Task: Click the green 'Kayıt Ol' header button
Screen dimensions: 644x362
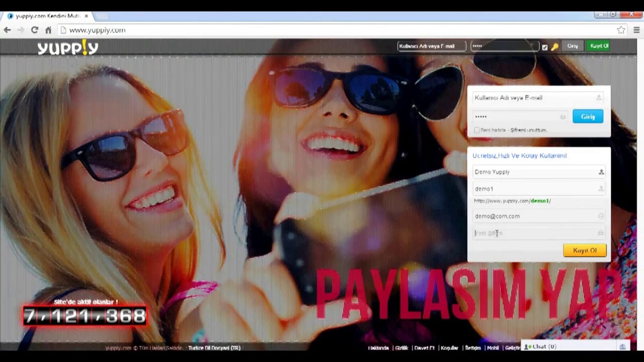Action: coord(599,46)
